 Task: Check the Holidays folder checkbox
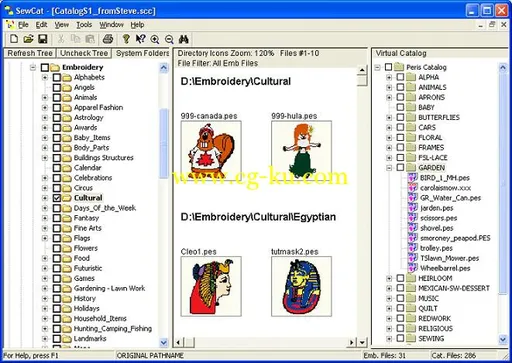tap(57, 308)
